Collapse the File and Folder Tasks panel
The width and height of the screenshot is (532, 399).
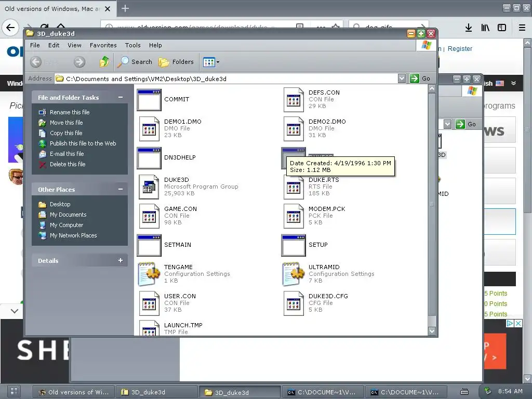pyautogui.click(x=120, y=97)
